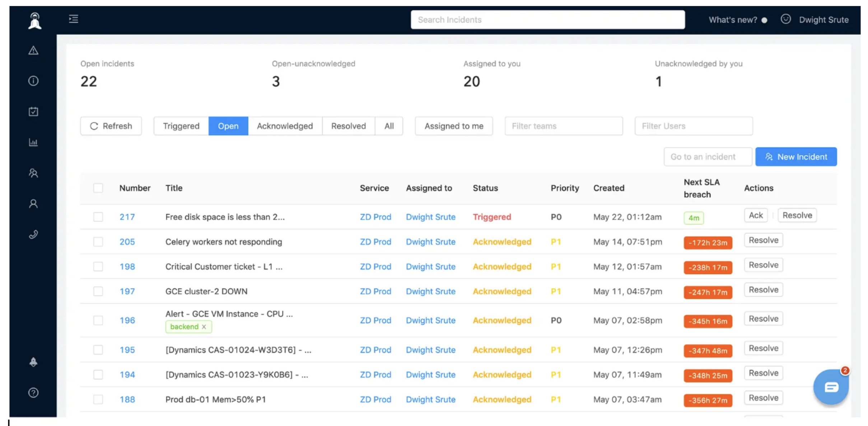The height and width of the screenshot is (426, 868).
Task: Click the teams sidebar icon
Action: pos(33,173)
